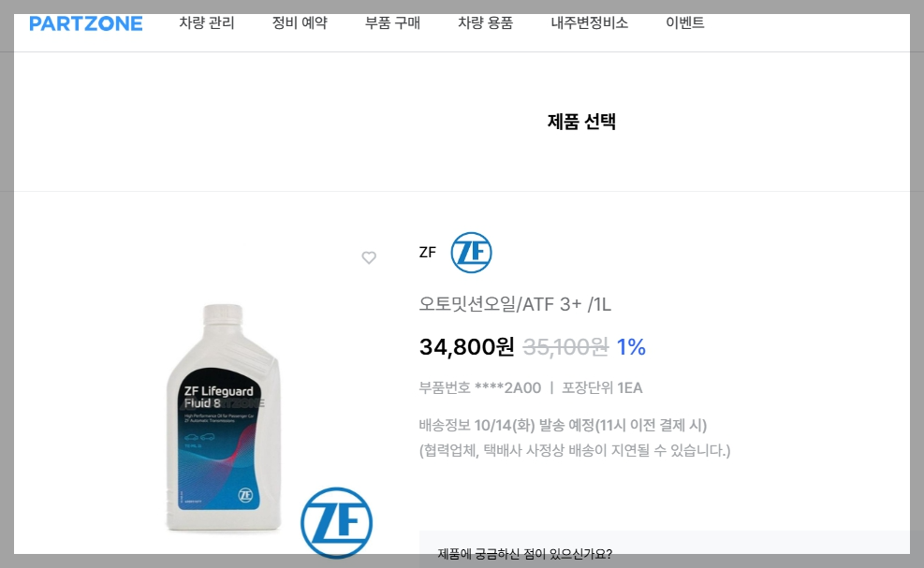Click the ZF brand name text
This screenshot has width=924, height=568.
tap(427, 253)
